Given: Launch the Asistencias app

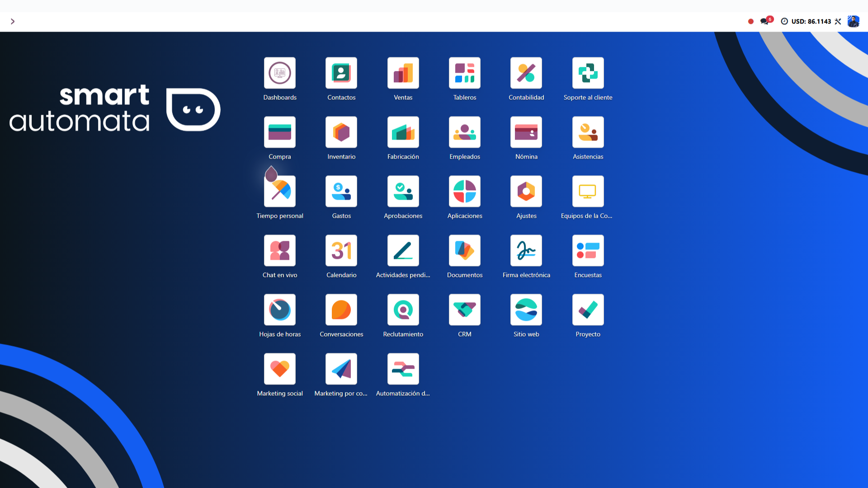Looking at the screenshot, I should pyautogui.click(x=588, y=132).
